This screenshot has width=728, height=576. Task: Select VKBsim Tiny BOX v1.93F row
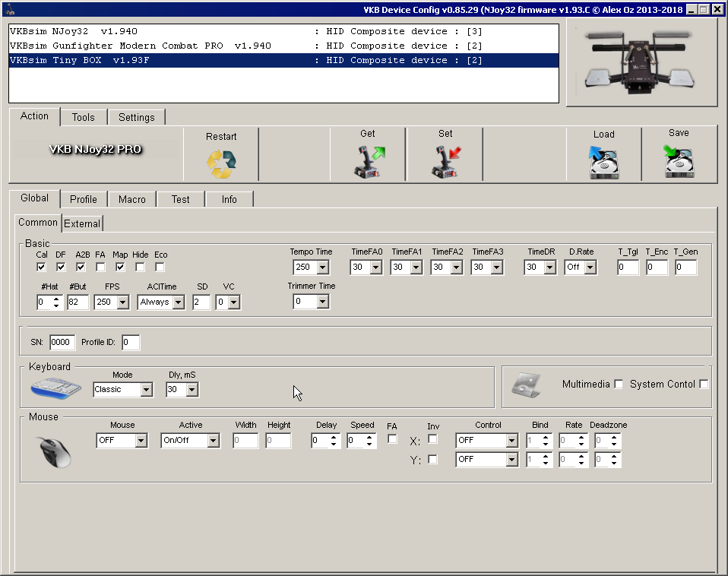tap(283, 60)
